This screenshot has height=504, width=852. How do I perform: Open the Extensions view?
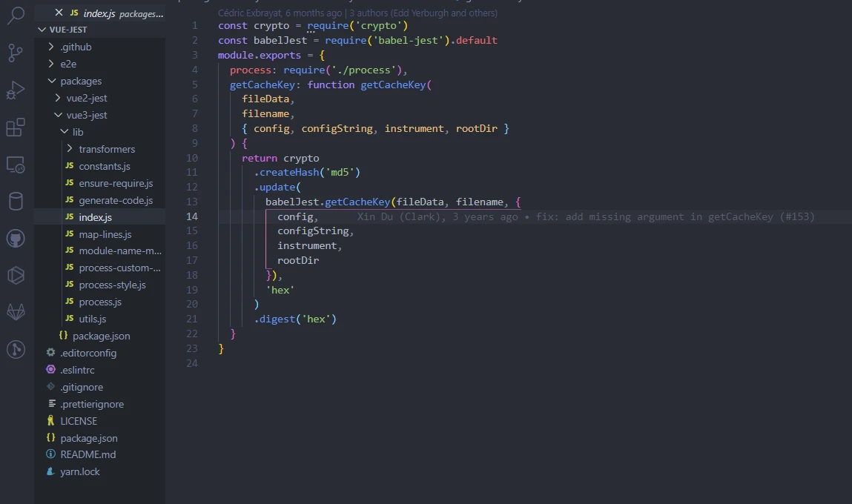tap(16, 127)
